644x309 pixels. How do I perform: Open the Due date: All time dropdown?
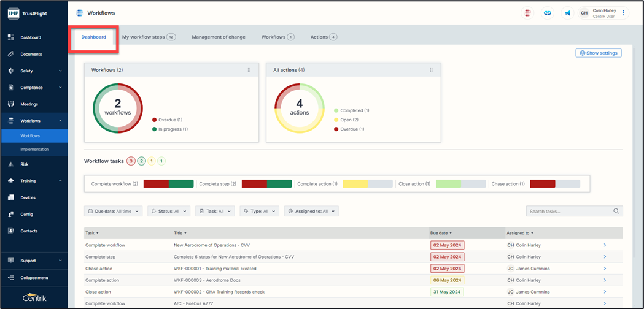point(114,211)
